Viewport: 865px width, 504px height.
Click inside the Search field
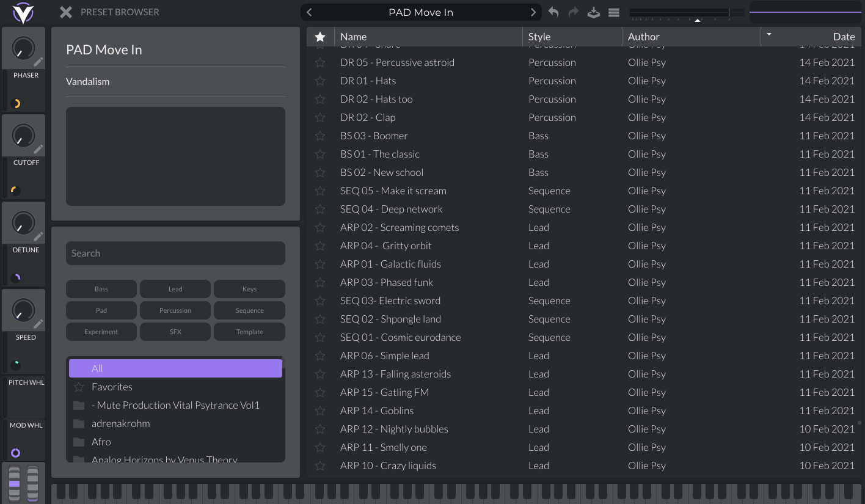tap(175, 253)
